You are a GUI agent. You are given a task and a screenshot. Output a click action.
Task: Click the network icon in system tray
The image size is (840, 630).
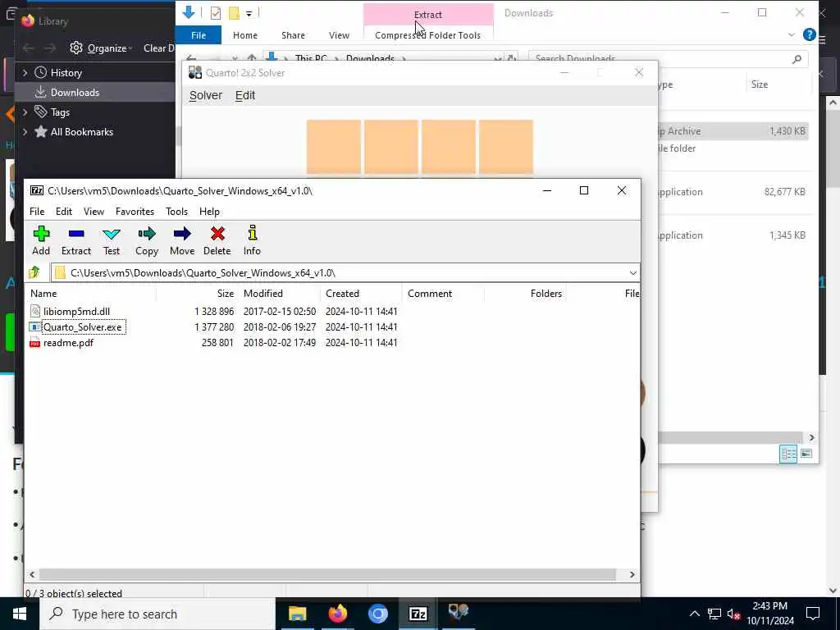(x=714, y=614)
